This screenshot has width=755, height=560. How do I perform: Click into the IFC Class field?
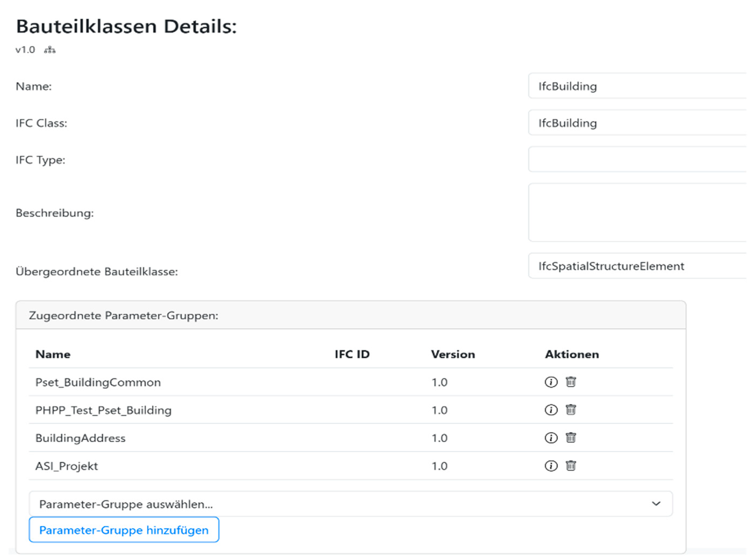[637, 123]
